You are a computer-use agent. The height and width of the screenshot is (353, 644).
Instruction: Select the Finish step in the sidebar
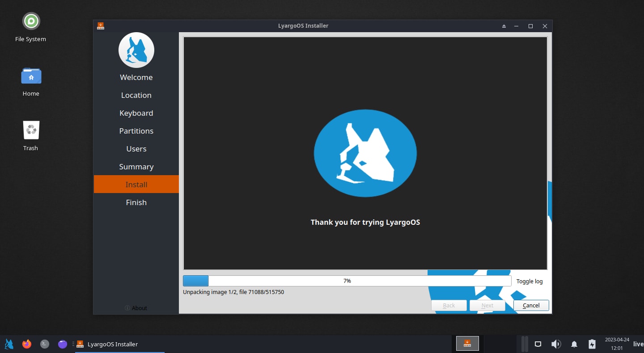[136, 202]
